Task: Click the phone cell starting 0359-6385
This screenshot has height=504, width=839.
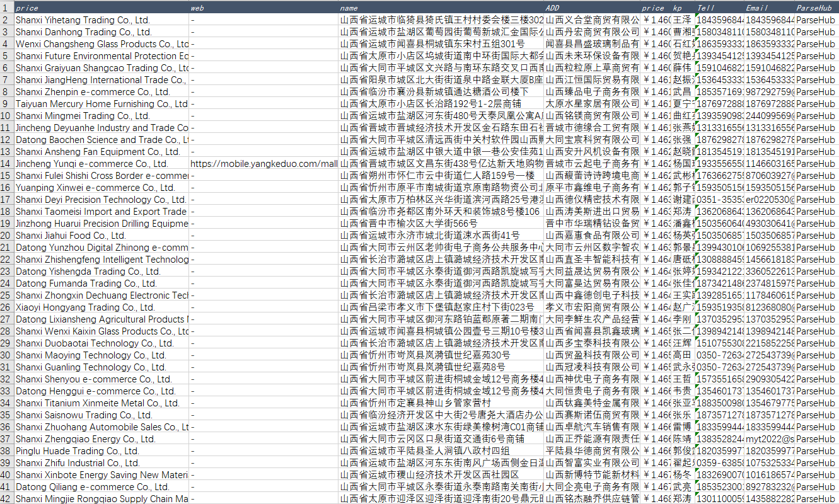Action: (x=720, y=463)
